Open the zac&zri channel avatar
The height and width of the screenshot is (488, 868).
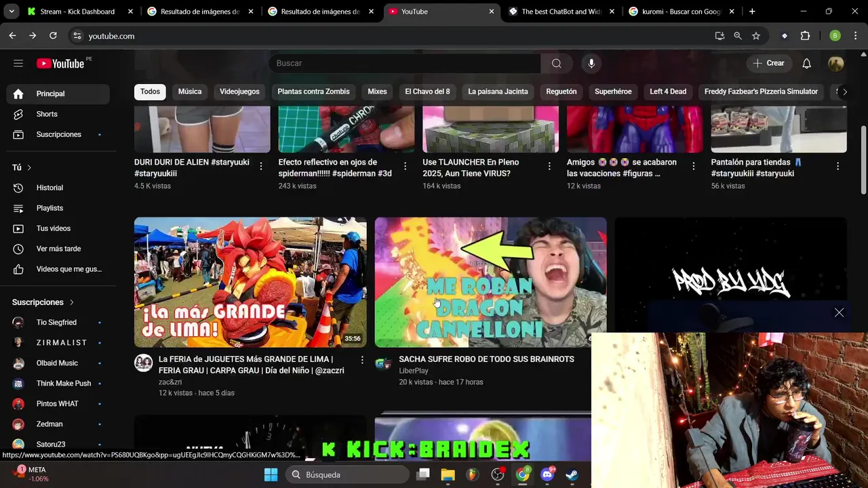(x=143, y=363)
